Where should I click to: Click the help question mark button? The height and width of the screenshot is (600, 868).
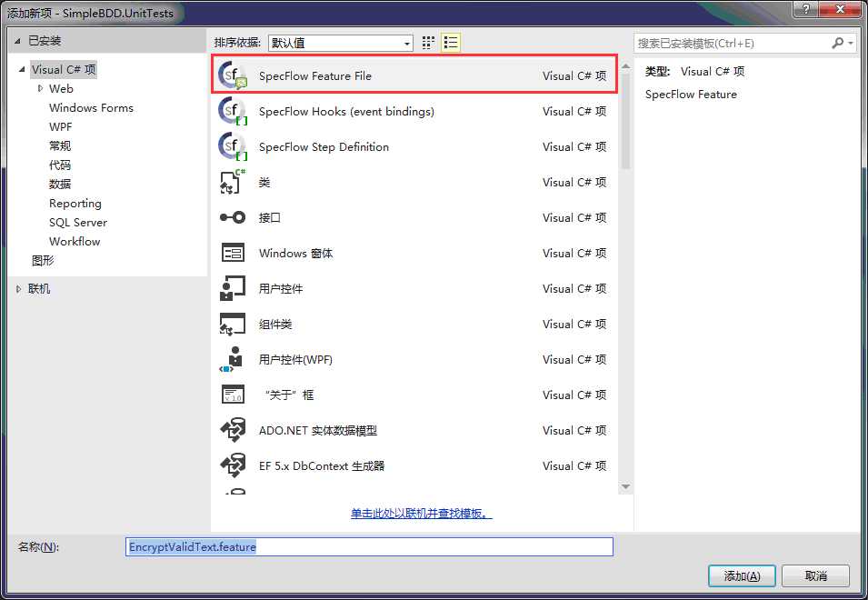806,9
